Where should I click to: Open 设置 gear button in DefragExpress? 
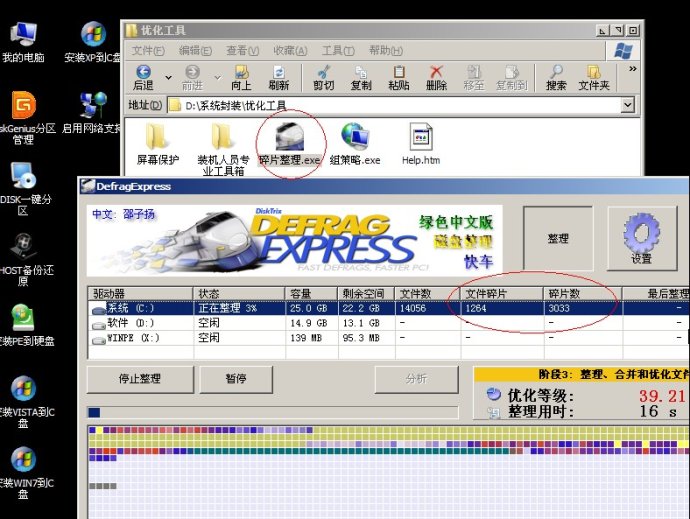[x=642, y=239]
